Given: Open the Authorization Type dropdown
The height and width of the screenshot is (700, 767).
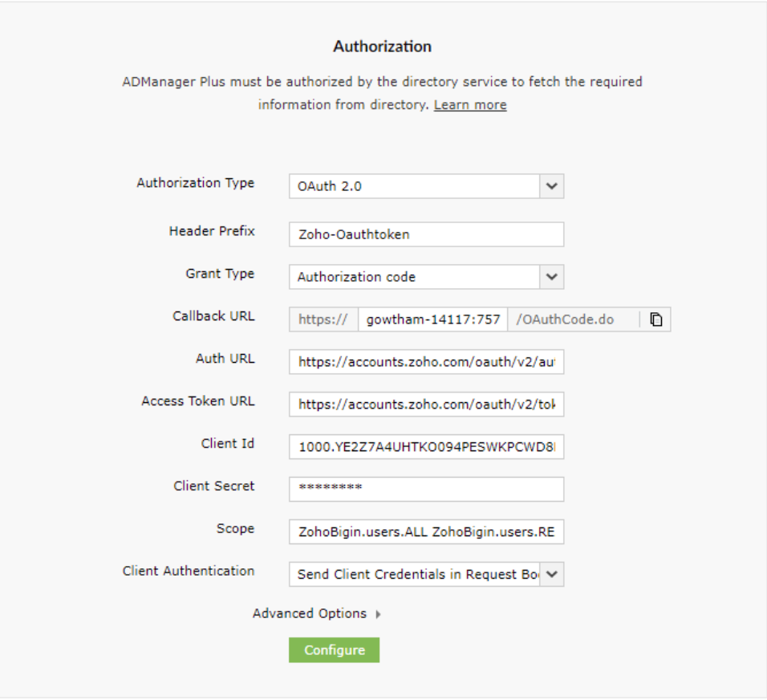Looking at the screenshot, I should pyautogui.click(x=551, y=186).
